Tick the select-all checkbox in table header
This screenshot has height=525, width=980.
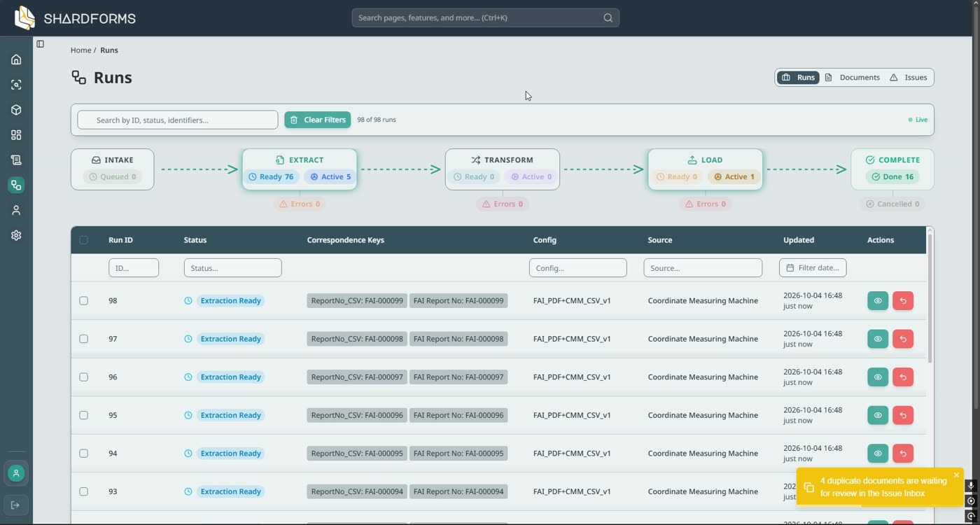pyautogui.click(x=83, y=240)
